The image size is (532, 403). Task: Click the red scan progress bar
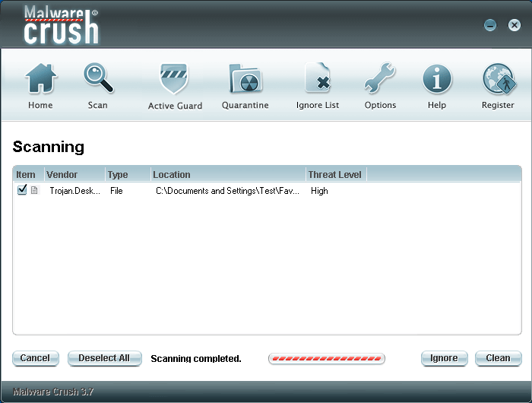click(327, 358)
